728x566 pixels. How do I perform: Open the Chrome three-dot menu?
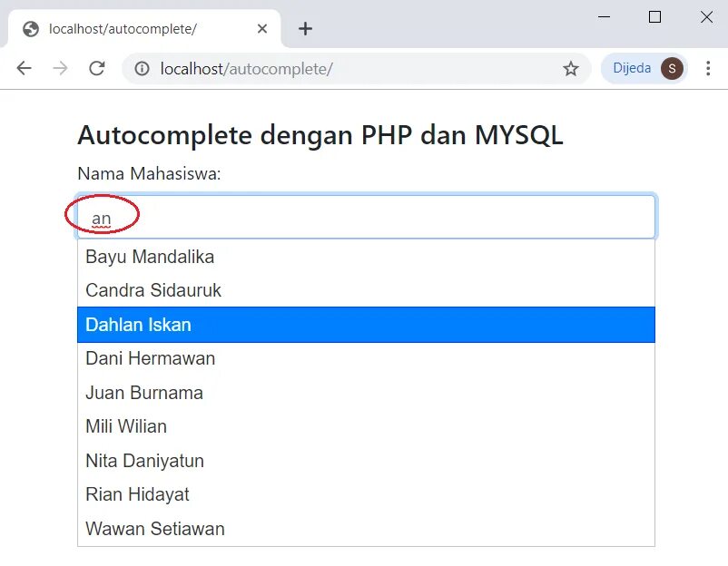pos(707,68)
